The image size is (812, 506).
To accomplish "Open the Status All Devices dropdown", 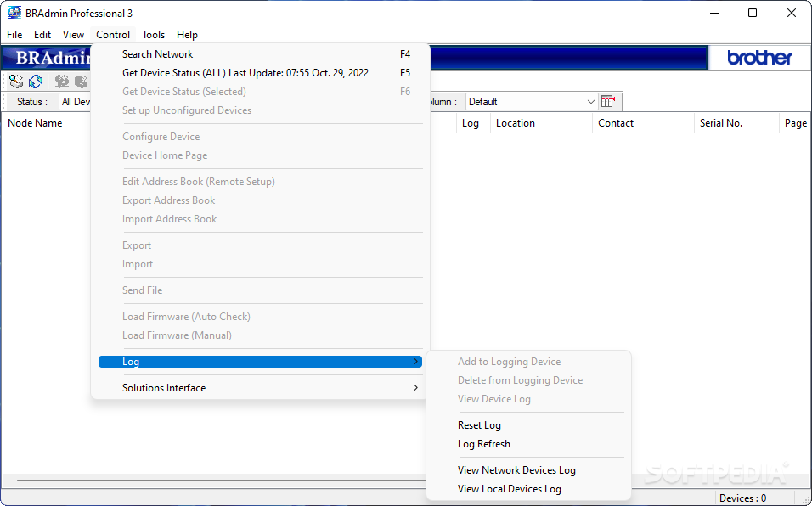I will [75, 101].
